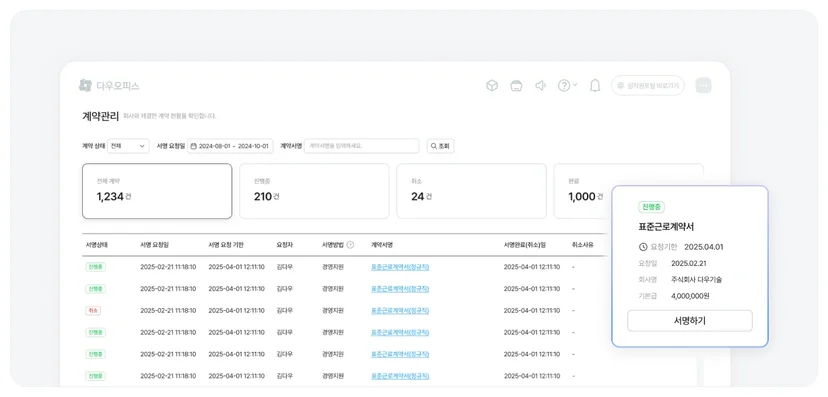The image size is (828, 397).
Task: Click the 서명방법 column header
Action: tap(333, 245)
